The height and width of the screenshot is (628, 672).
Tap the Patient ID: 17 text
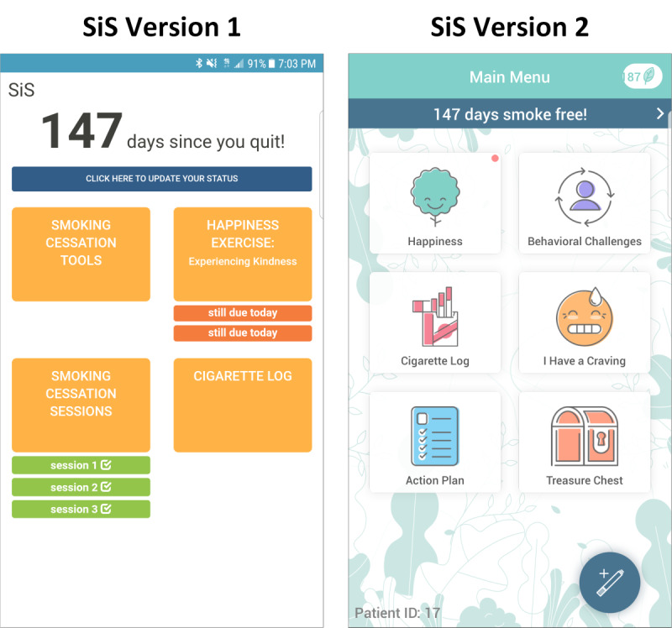coord(397,613)
